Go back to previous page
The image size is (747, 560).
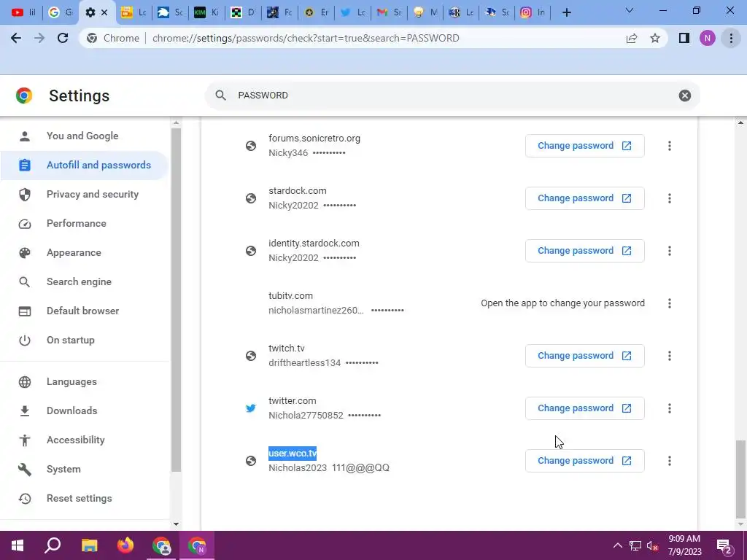(16, 38)
